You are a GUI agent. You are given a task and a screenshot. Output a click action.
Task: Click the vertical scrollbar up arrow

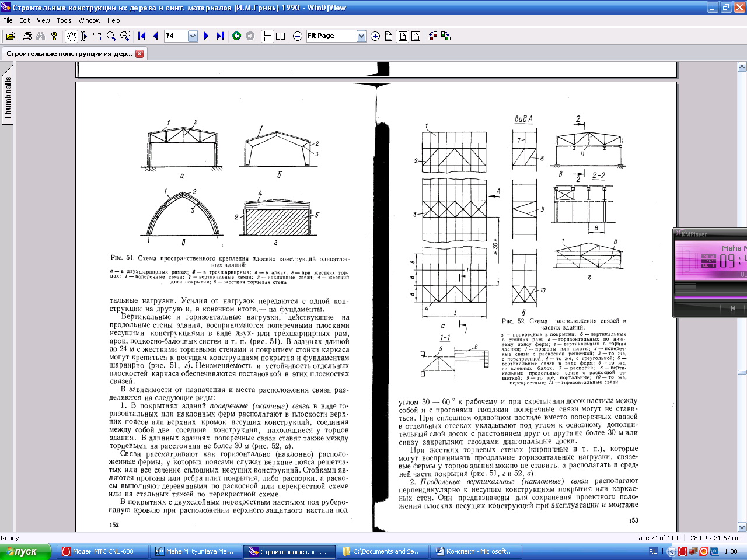coord(742,67)
